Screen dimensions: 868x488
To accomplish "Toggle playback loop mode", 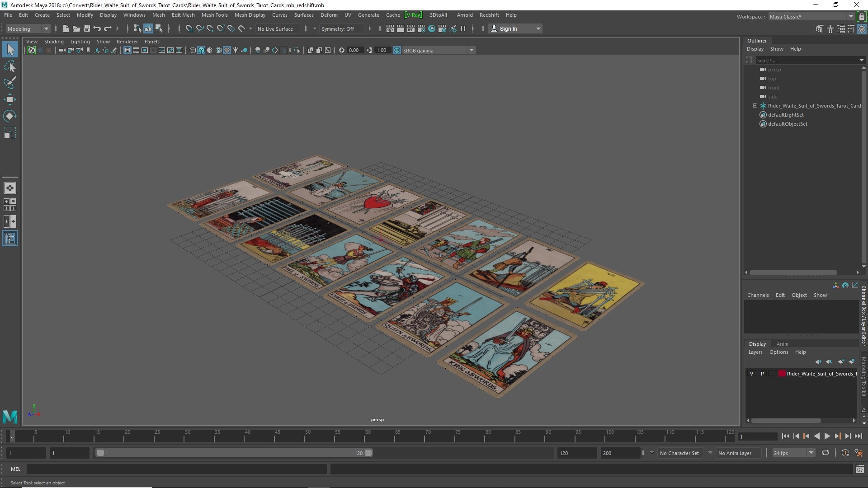I will coord(826,453).
